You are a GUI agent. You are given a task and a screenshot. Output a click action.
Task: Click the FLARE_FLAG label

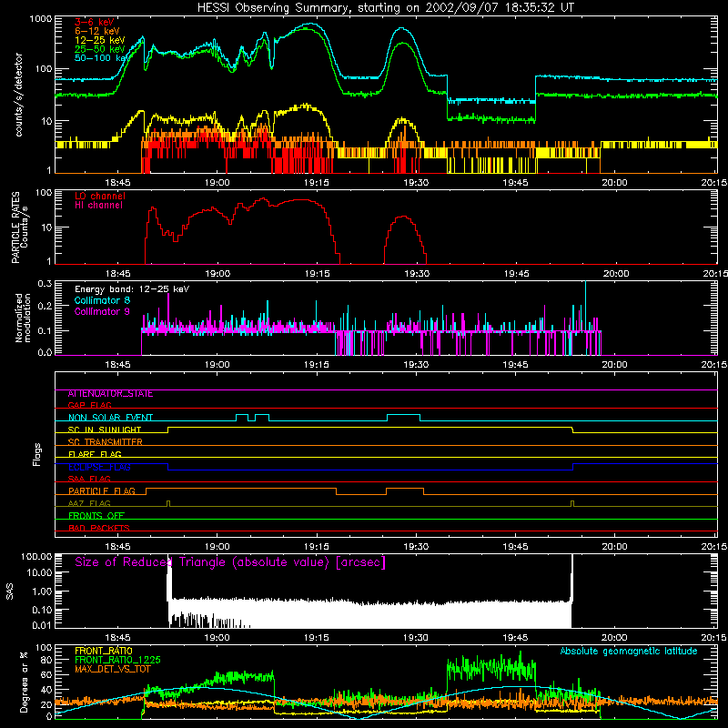pyautogui.click(x=95, y=454)
